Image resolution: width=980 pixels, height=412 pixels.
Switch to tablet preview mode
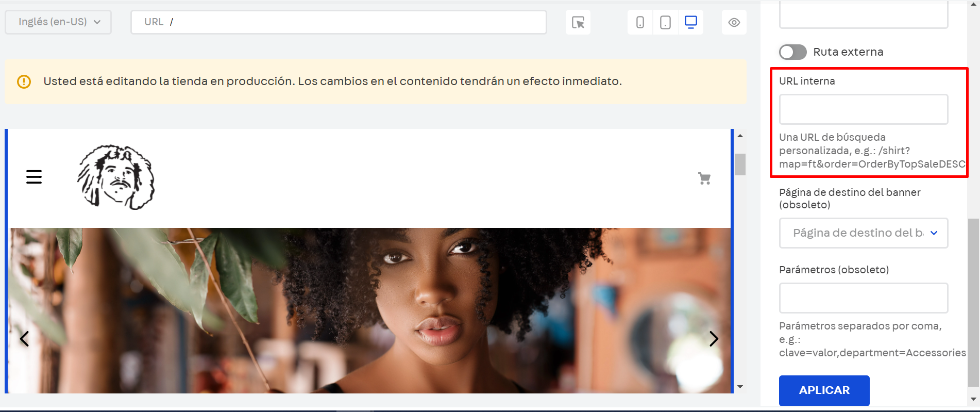(665, 22)
